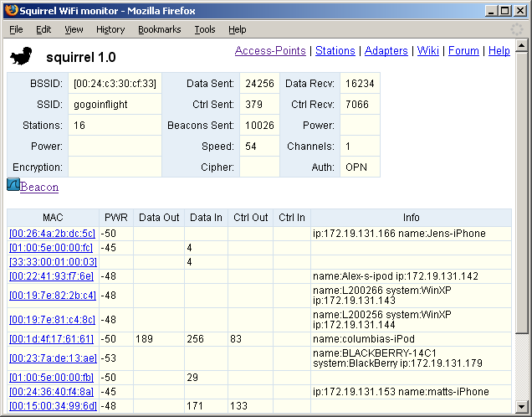Click the Beacons Sent value 10026
532x417 pixels.
pyautogui.click(x=259, y=126)
